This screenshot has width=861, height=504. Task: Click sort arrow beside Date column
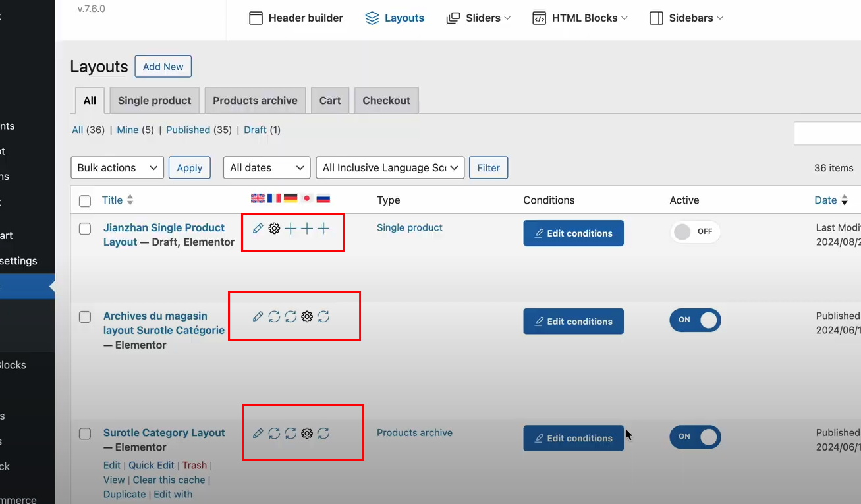(845, 200)
